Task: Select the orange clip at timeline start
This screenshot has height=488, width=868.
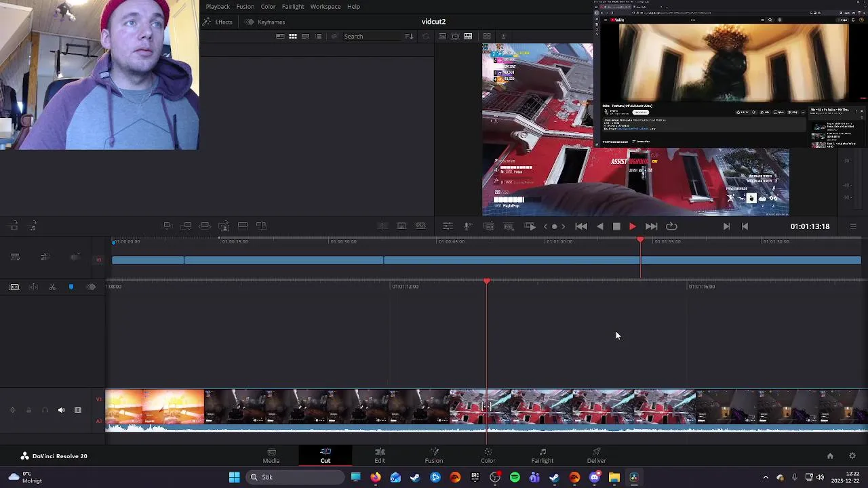Action: [155, 406]
